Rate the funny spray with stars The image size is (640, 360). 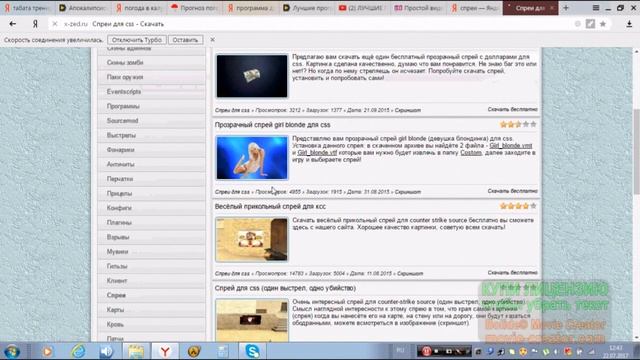coord(518,206)
